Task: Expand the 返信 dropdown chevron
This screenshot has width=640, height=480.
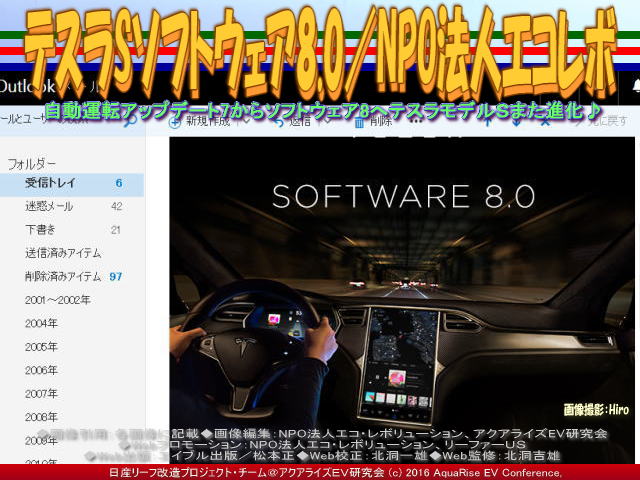Action: [327, 121]
